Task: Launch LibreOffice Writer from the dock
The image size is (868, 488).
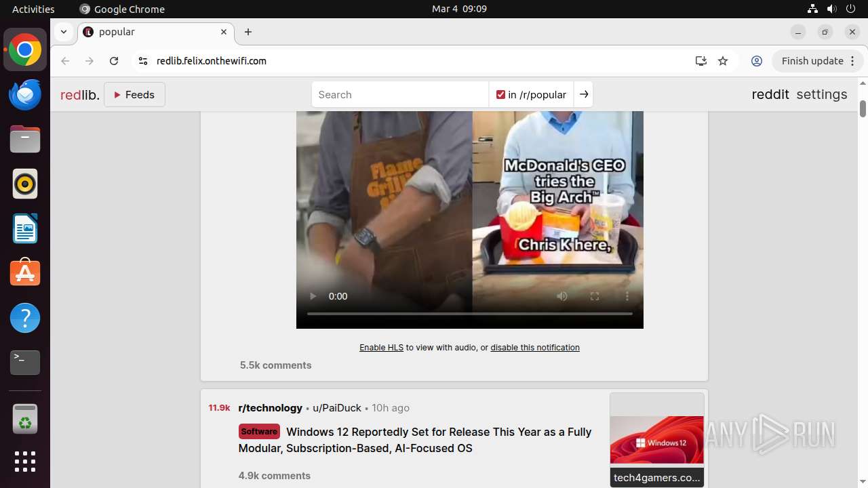Action: pyautogui.click(x=25, y=228)
